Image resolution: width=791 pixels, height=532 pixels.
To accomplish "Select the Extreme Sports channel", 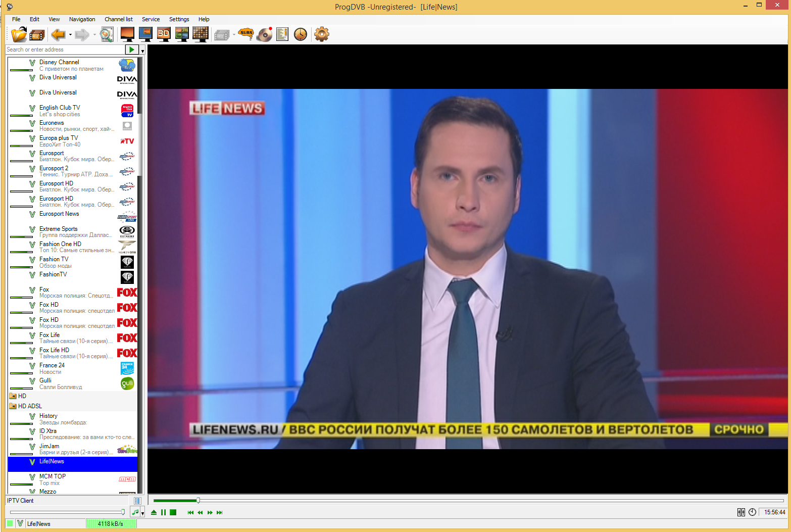I will [x=72, y=232].
